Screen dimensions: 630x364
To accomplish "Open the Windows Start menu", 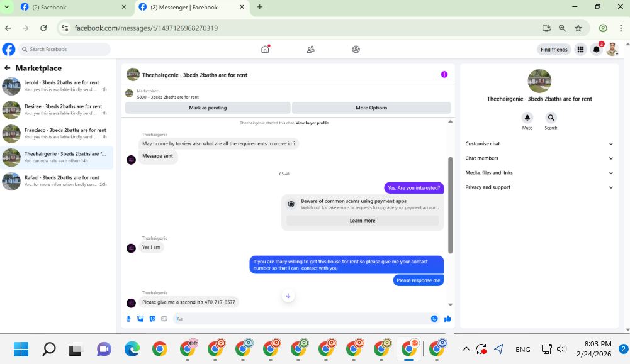I will 21,349.
